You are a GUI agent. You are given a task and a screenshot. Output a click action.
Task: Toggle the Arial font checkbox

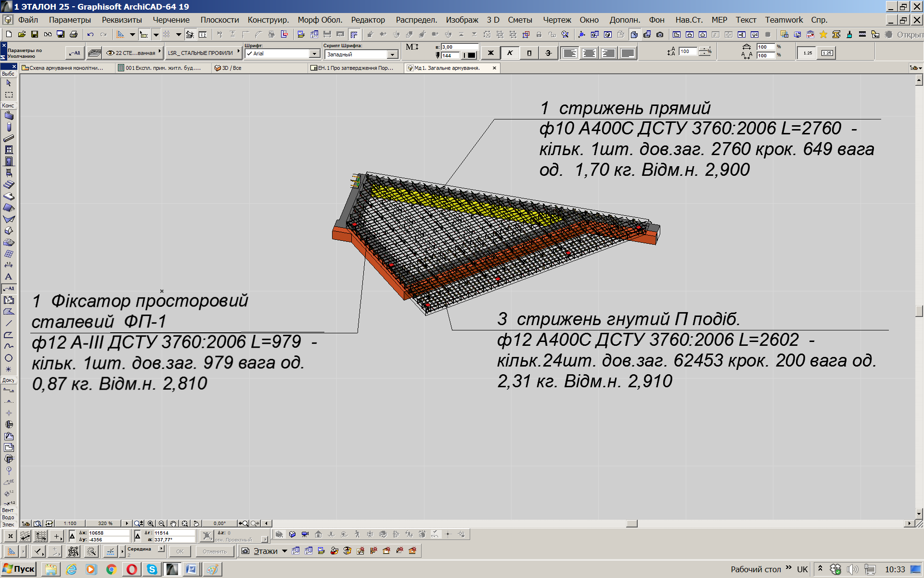click(x=252, y=54)
